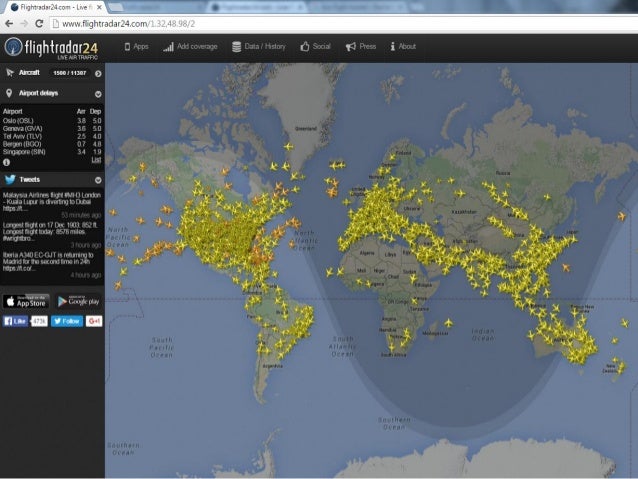Reload the page with refresh icon

[x=39, y=24]
